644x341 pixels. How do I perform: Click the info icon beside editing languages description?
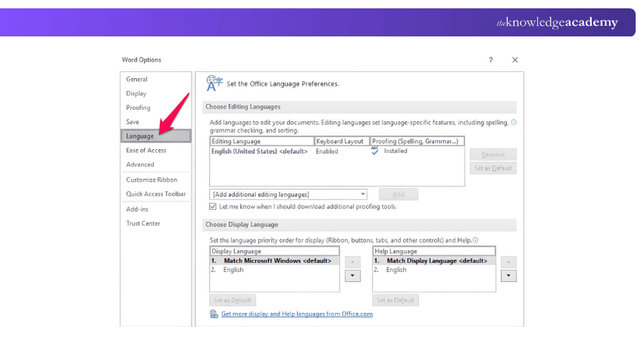click(514, 123)
